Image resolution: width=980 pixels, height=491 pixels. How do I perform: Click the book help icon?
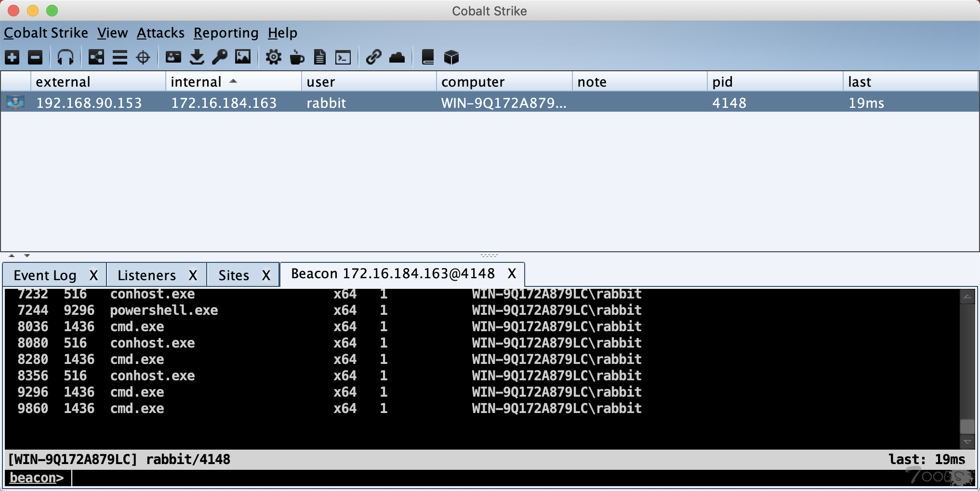click(427, 57)
